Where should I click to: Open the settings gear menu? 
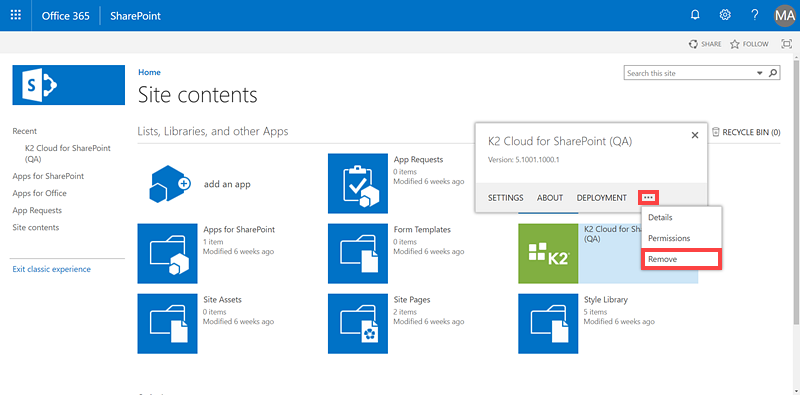click(724, 15)
